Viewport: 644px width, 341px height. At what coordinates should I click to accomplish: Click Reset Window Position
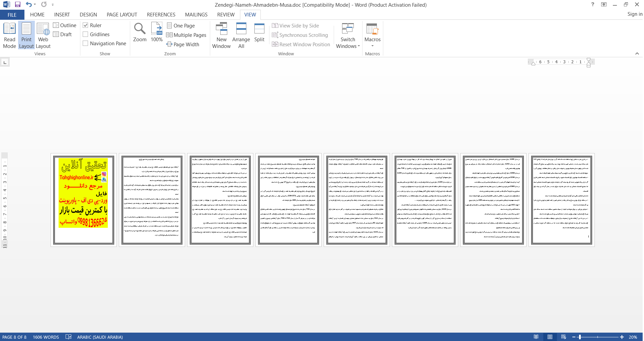(x=301, y=45)
